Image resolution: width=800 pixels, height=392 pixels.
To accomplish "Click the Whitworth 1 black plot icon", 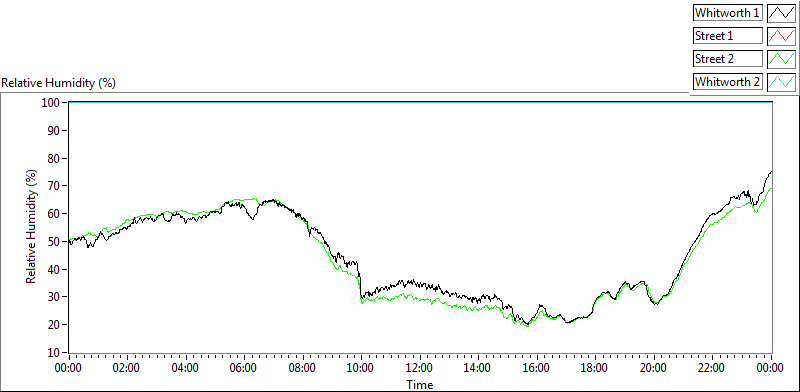I will (781, 13).
